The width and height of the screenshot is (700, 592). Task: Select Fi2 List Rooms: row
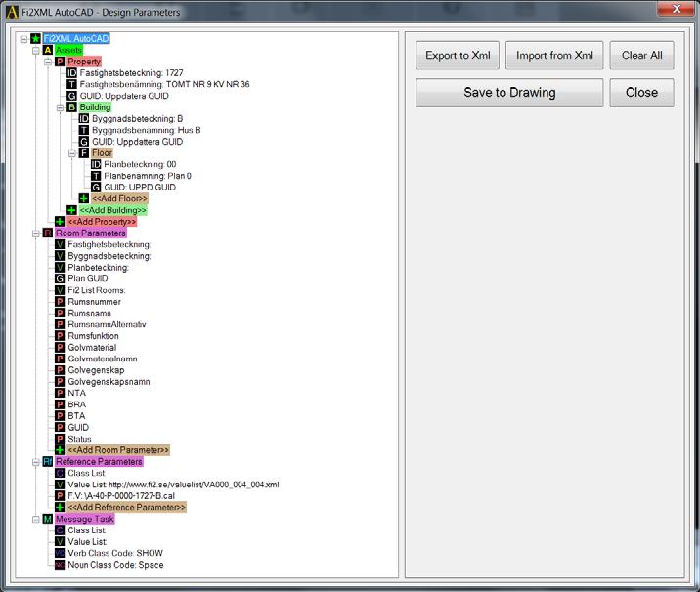click(97, 290)
